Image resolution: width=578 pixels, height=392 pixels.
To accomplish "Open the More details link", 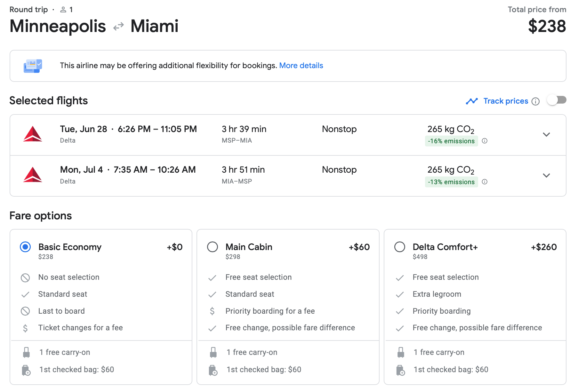I will click(x=301, y=66).
